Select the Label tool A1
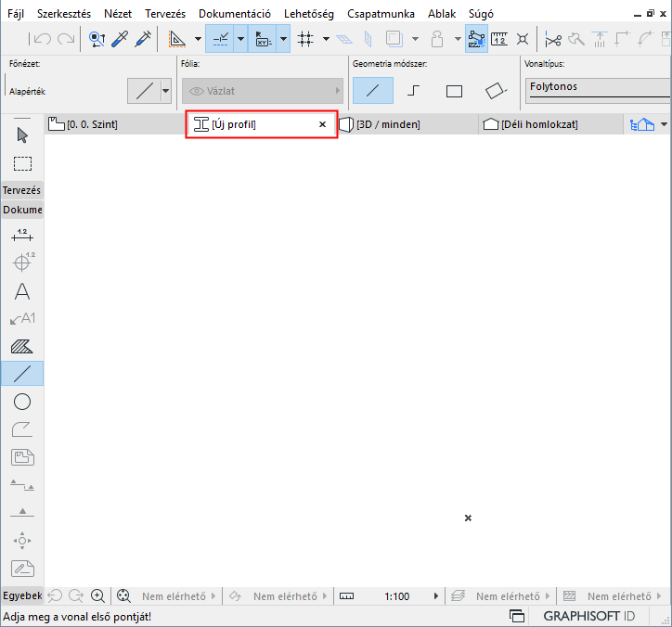 [22, 319]
